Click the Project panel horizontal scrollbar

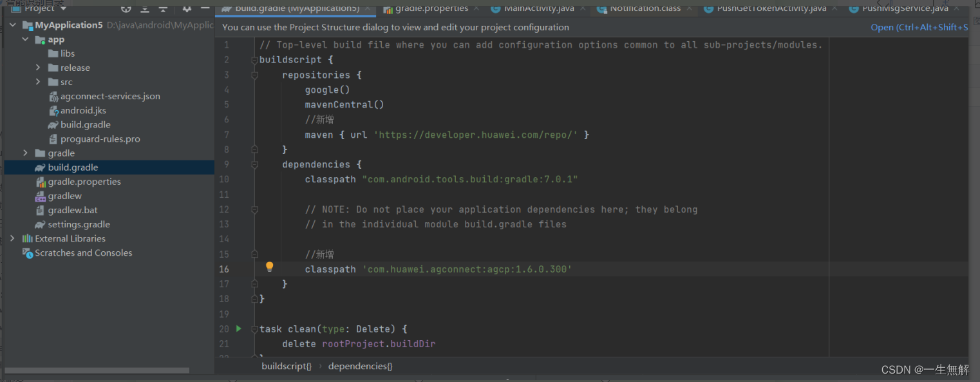(97, 370)
